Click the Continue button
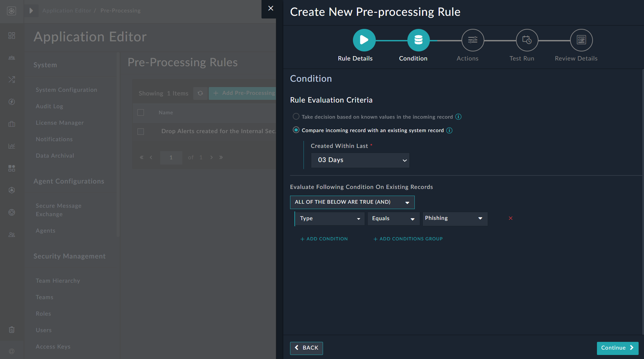This screenshot has width=644, height=359. [x=617, y=348]
